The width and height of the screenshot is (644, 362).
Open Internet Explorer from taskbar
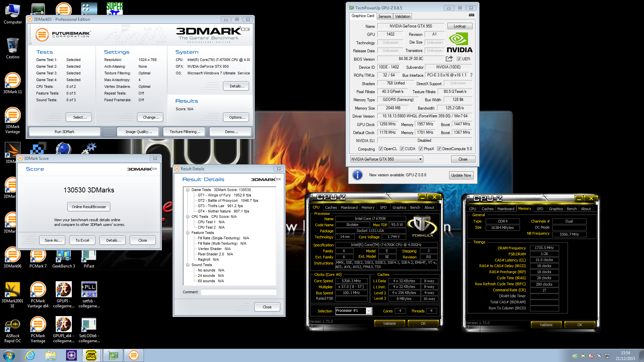tap(30, 355)
